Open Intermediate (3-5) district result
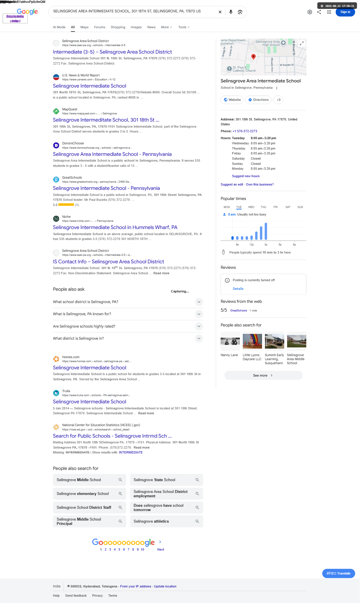Viewport: 364px width, 603px height. pos(112,52)
